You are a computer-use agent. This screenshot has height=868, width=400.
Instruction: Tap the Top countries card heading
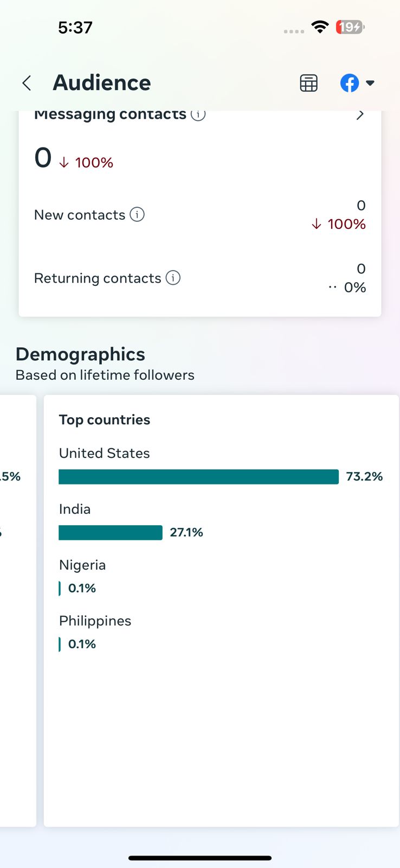coord(105,420)
